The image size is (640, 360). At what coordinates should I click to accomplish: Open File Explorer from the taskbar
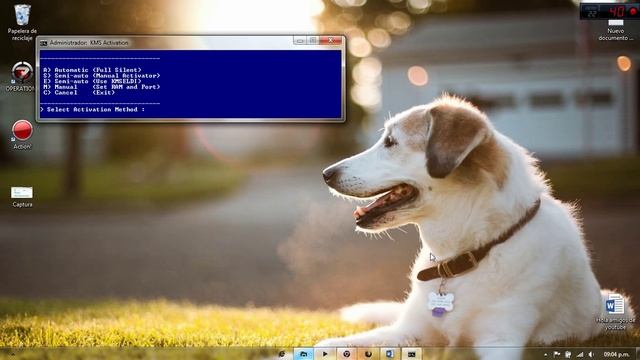pos(303,354)
